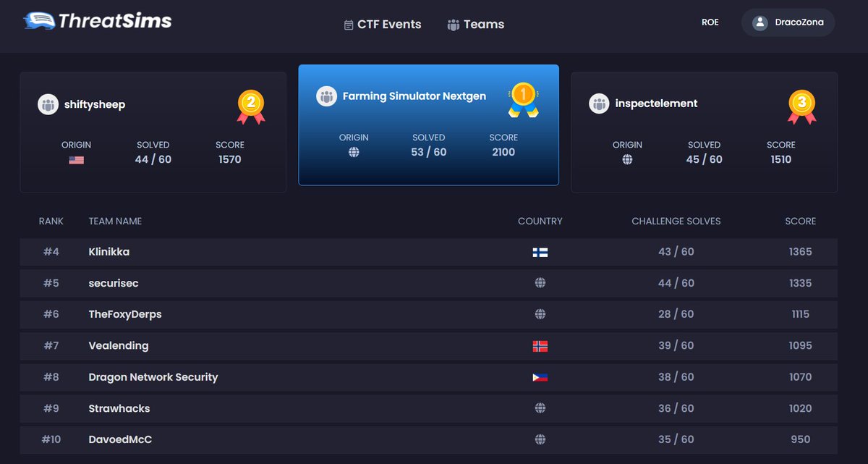This screenshot has height=464, width=868.
Task: Click the globe icon in Strawhacks row
Action: coord(540,408)
